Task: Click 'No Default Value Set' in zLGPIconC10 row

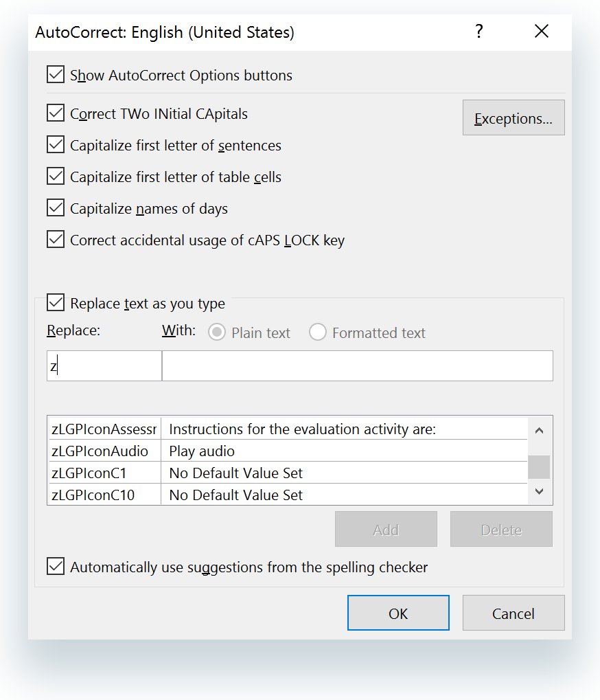Action: pos(236,495)
